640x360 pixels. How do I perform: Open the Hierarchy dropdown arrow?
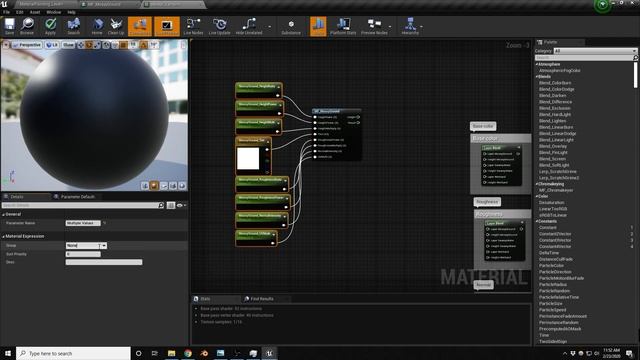point(422,27)
